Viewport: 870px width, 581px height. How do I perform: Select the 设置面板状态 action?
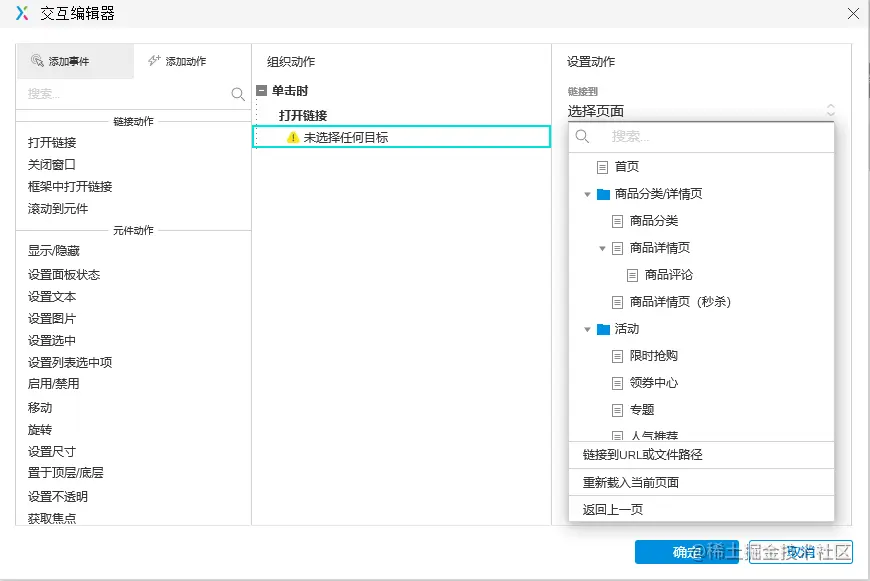[x=64, y=275]
